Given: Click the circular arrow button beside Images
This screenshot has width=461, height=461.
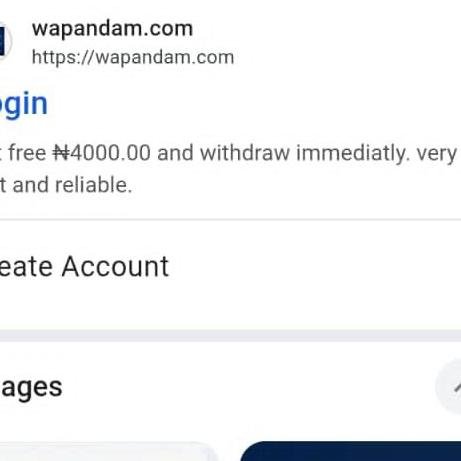Looking at the screenshot, I should coord(448,387).
